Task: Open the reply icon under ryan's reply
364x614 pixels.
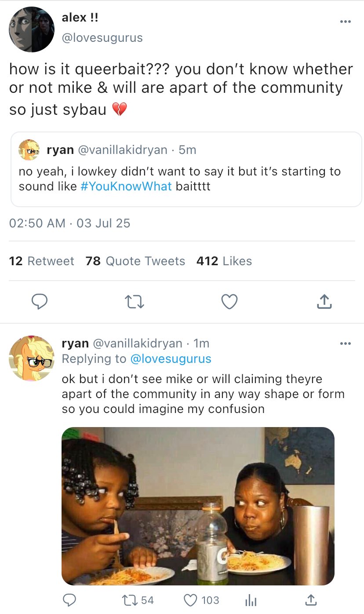Action: (69, 600)
